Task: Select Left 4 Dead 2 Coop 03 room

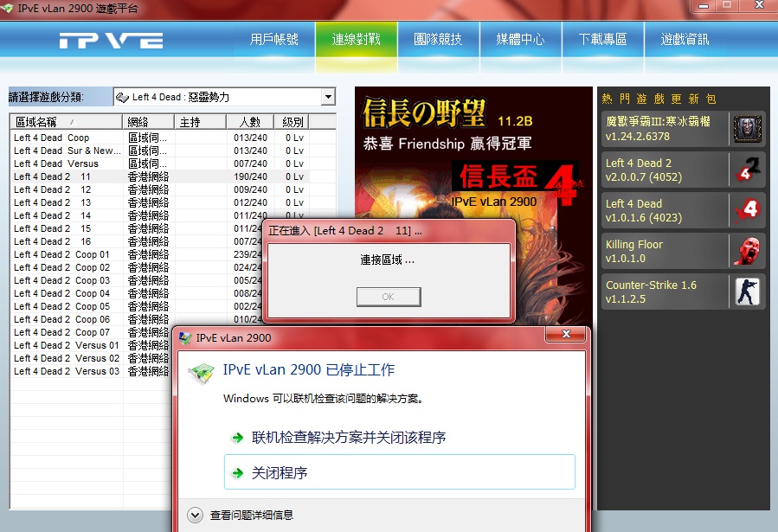Action: [137, 280]
